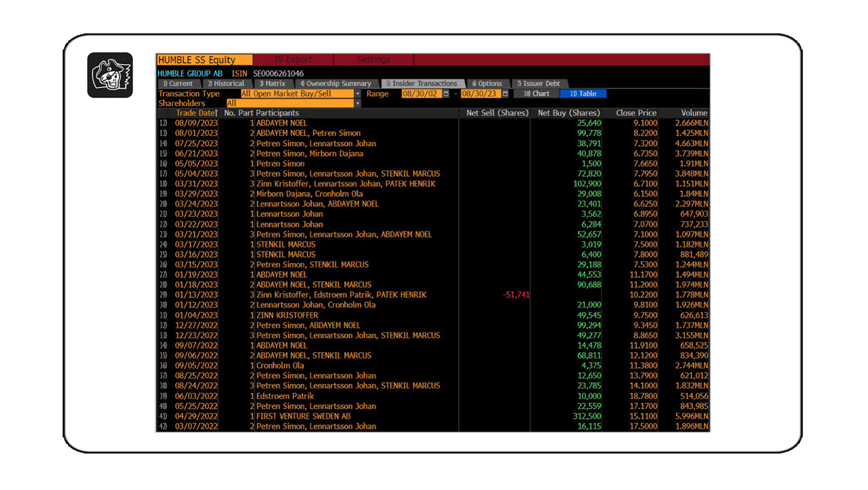The width and height of the screenshot is (868, 490).
Task: Select the Insider Transactions tab
Action: coord(422,84)
